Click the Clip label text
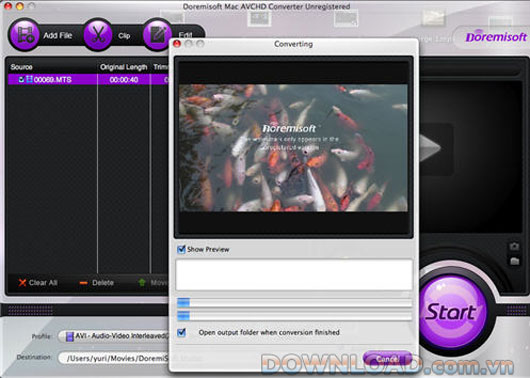 pos(124,36)
